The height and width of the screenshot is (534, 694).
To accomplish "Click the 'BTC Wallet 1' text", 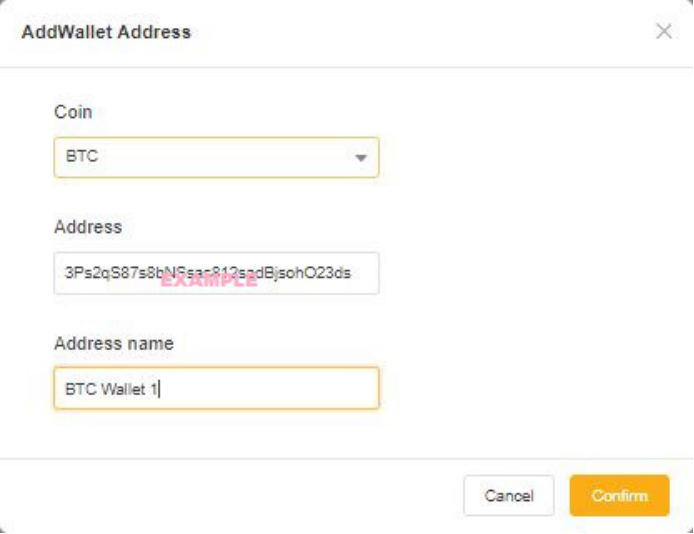I will click(x=112, y=389).
